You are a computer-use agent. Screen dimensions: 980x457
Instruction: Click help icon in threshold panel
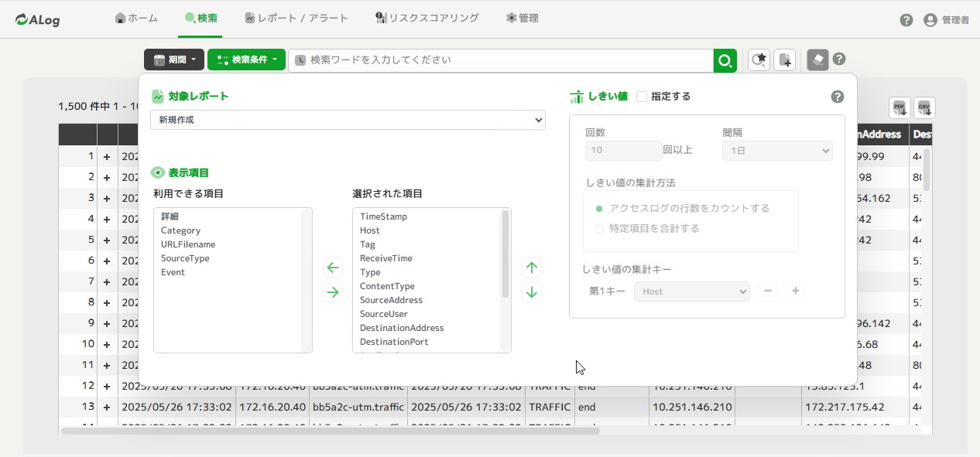pyautogui.click(x=837, y=97)
